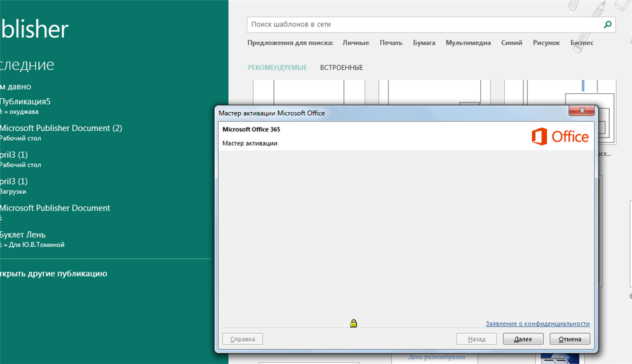Select the Синий search suggestion

pos(512,43)
